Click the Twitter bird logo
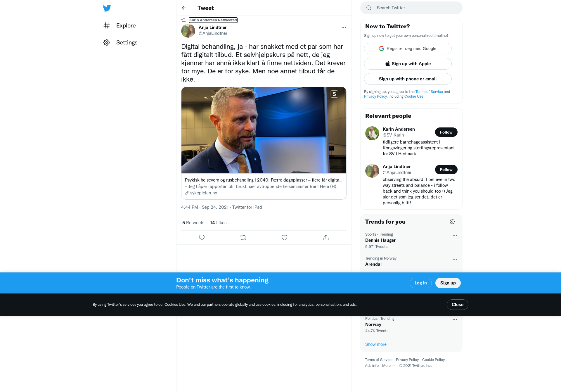This screenshot has width=561, height=392. (x=107, y=8)
